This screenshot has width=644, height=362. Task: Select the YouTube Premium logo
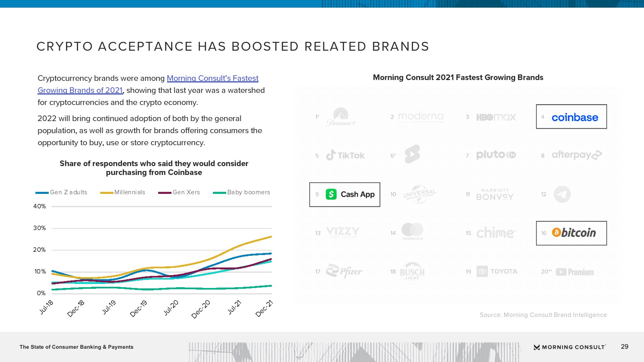pyautogui.click(x=574, y=272)
